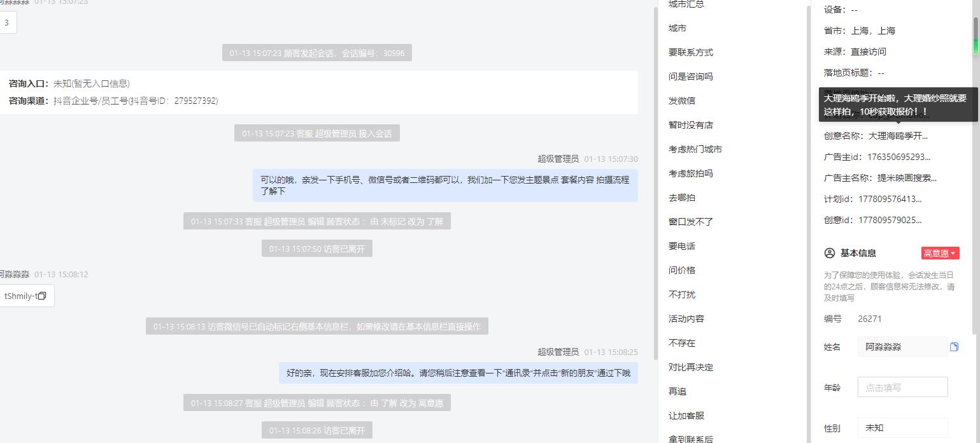Click the 咨询渠道 抖音企业号 line
The height and width of the screenshot is (443, 980).
click(113, 101)
